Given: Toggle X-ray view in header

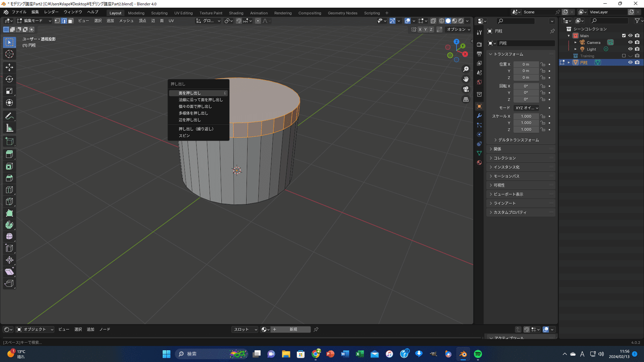Looking at the screenshot, I should click(x=434, y=21).
